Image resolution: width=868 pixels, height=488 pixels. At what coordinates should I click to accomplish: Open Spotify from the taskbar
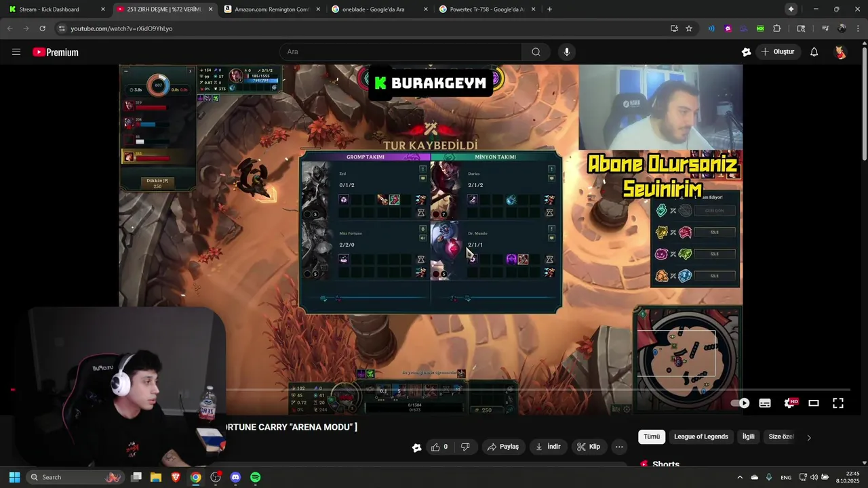(255, 477)
